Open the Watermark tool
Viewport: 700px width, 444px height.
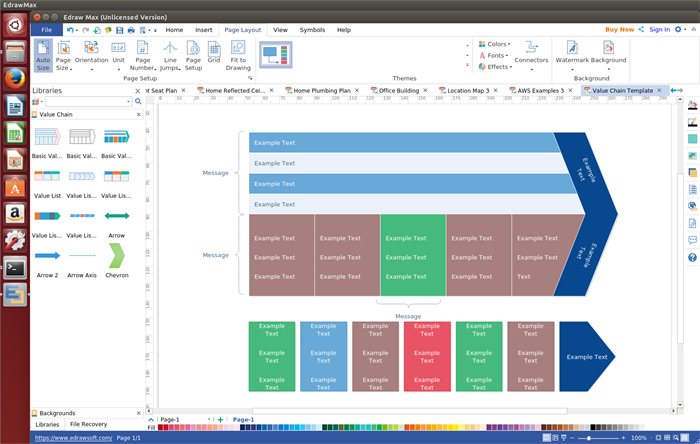pyautogui.click(x=571, y=54)
